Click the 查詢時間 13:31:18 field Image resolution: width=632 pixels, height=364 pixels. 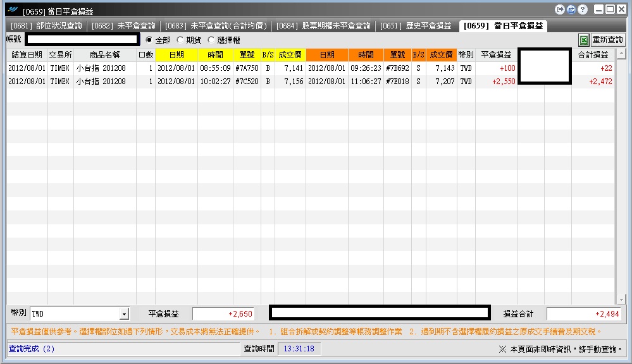tap(299, 349)
